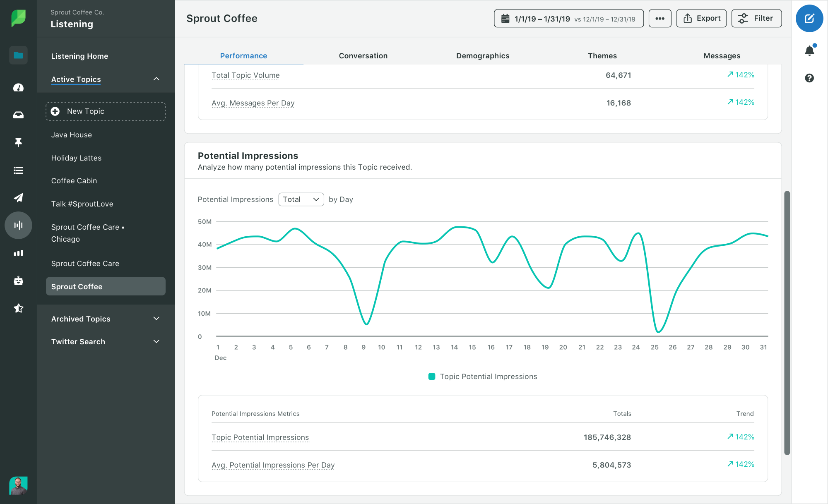Open the help question mark icon

[809, 78]
